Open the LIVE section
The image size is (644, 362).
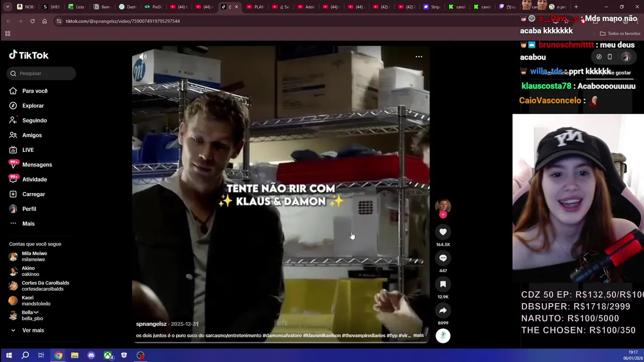coord(22,150)
